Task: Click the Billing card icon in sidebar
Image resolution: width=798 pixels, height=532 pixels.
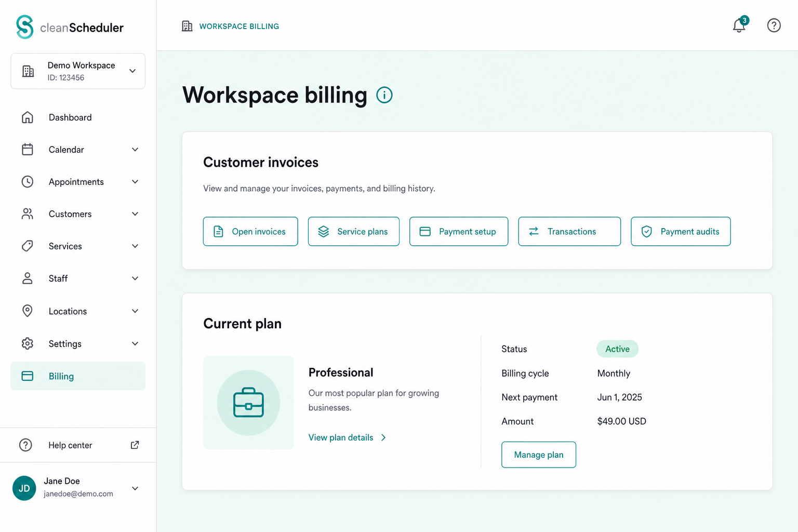Action: [x=28, y=376]
